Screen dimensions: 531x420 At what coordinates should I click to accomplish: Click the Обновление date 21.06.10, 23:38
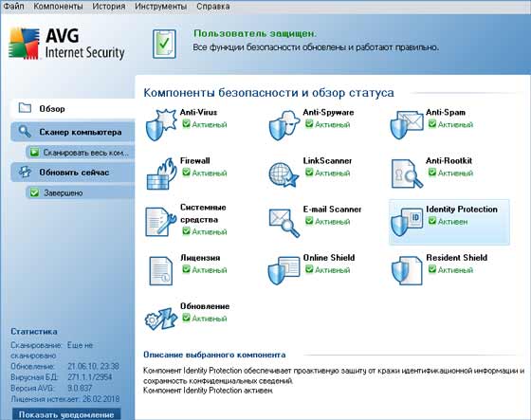93,366
